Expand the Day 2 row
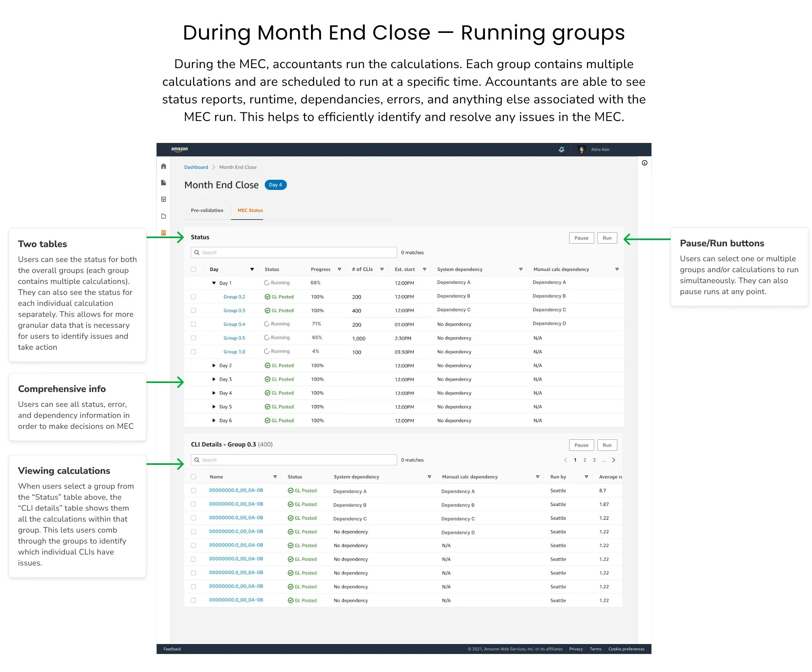 (x=214, y=365)
